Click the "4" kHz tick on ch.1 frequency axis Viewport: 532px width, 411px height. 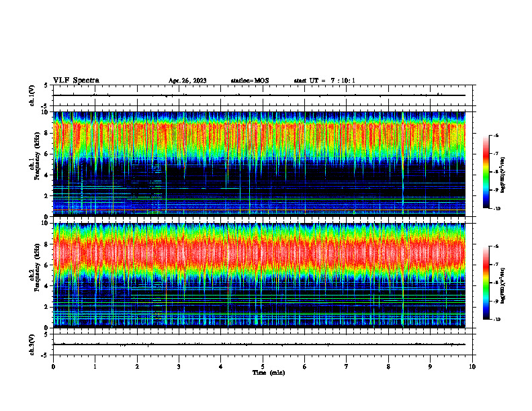tap(47, 175)
